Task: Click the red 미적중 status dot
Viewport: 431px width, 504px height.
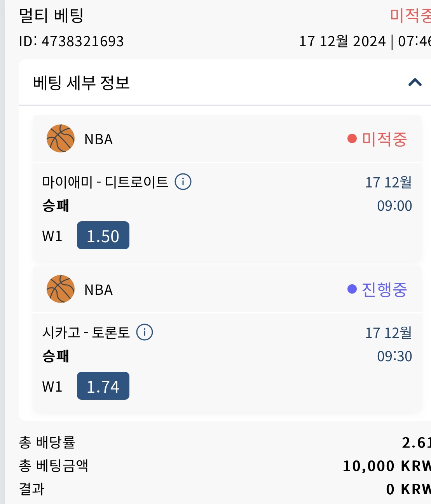Action: (352, 139)
